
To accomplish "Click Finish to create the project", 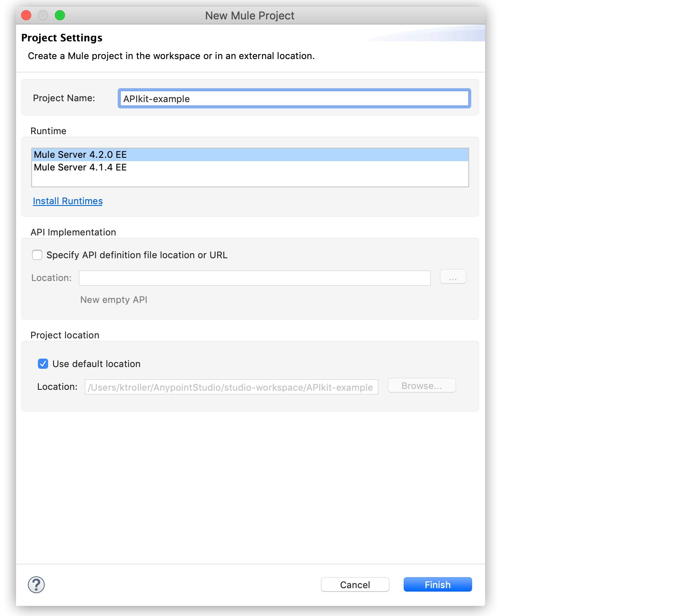I will tap(437, 585).
